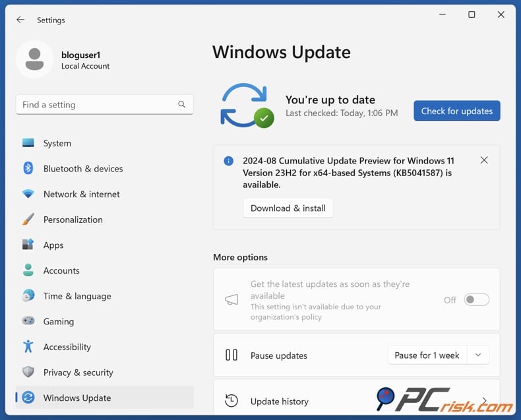Image resolution: width=521 pixels, height=420 pixels.
Task: Click the organization's policy notice text
Action: point(316,312)
